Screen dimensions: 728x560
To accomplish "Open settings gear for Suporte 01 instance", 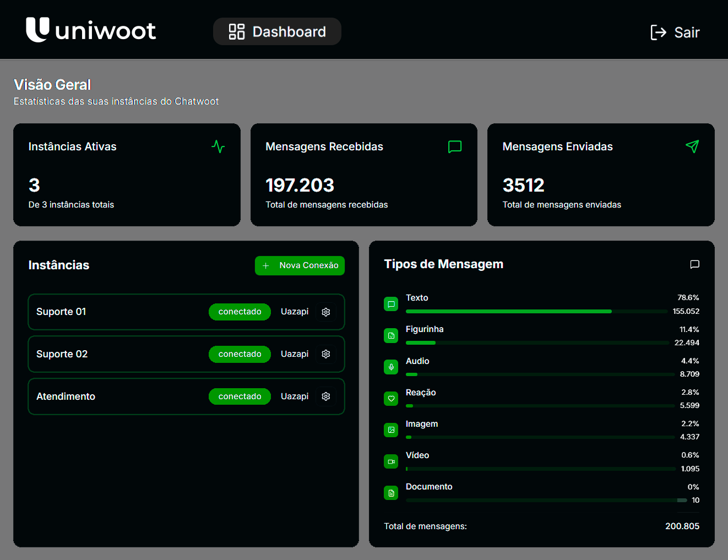I will point(325,312).
